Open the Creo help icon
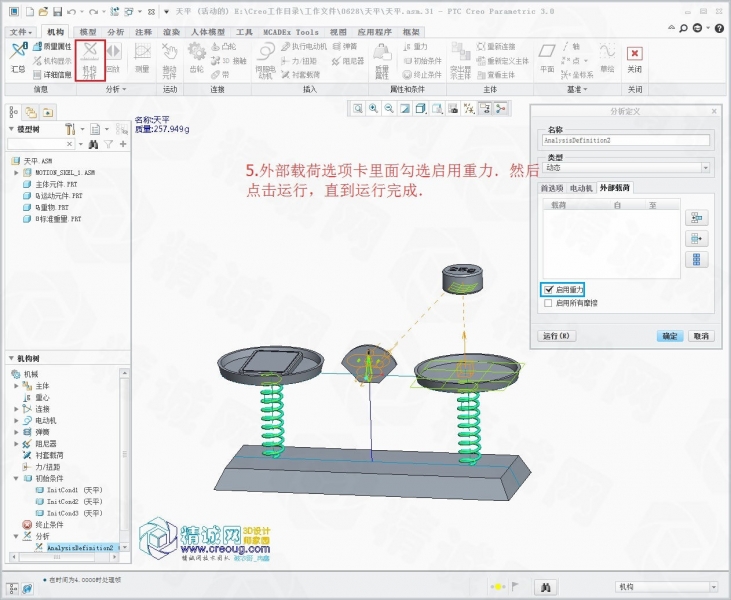This screenshot has height=600, width=731. point(719,28)
